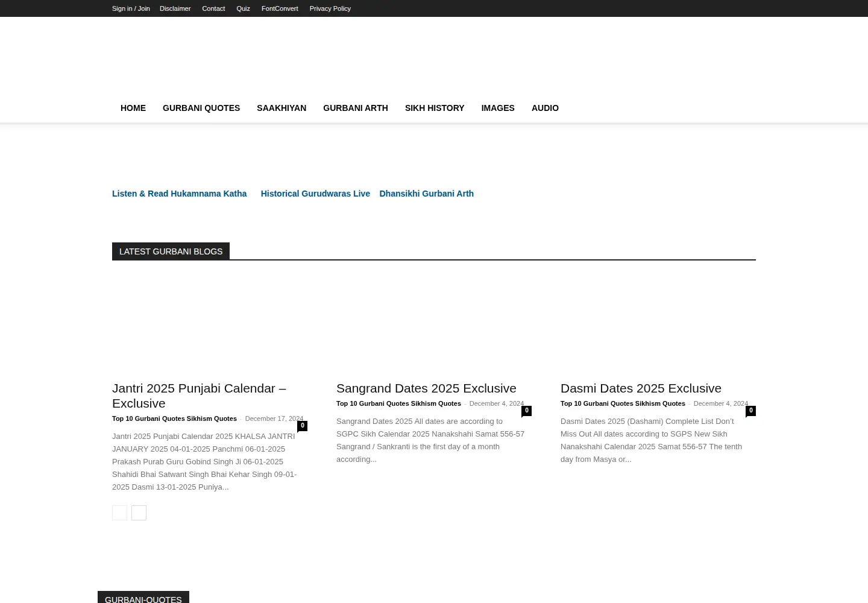The height and width of the screenshot is (603, 868).
Task: Open Listen & Read Hukamnama Katha link
Action: 179,194
